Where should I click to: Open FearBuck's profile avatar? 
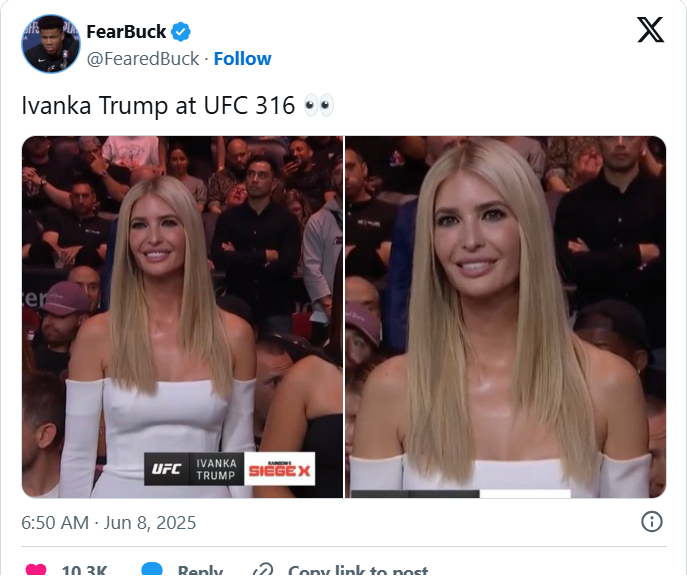click(x=51, y=44)
